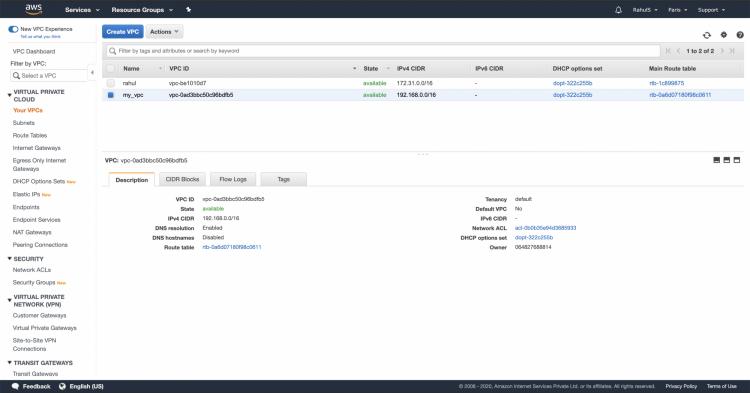Sort by the Name column
The width and height of the screenshot is (750, 393).
132,68
